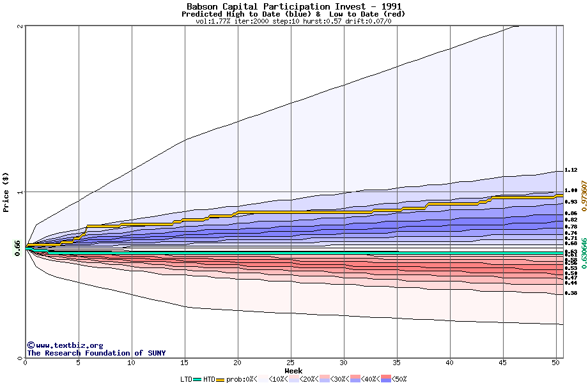Click the right-side band label '0.86'
Screen dimensions: 588x383
point(571,213)
